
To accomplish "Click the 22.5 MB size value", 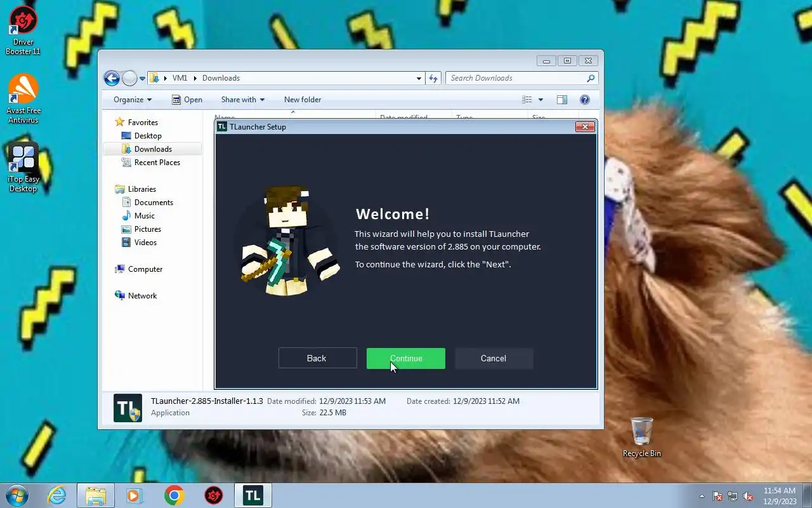I will [x=333, y=413].
